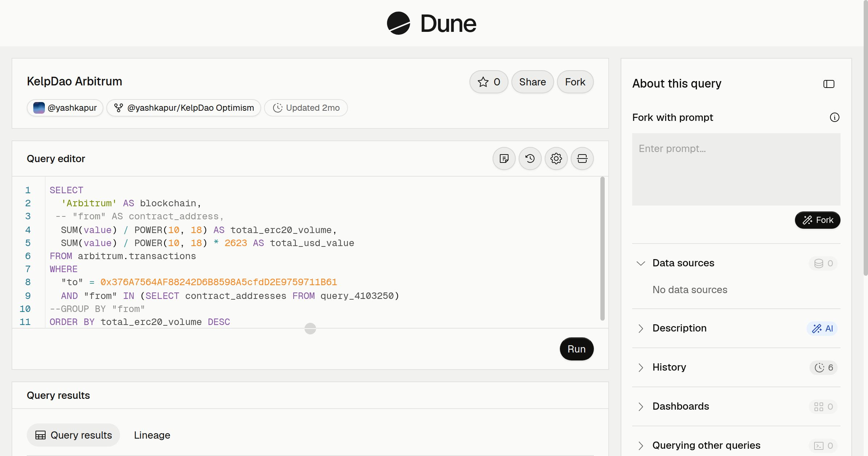The width and height of the screenshot is (868, 456).
Task: Click the contract address 0x376A7564AF... in line 8
Action: 218,282
